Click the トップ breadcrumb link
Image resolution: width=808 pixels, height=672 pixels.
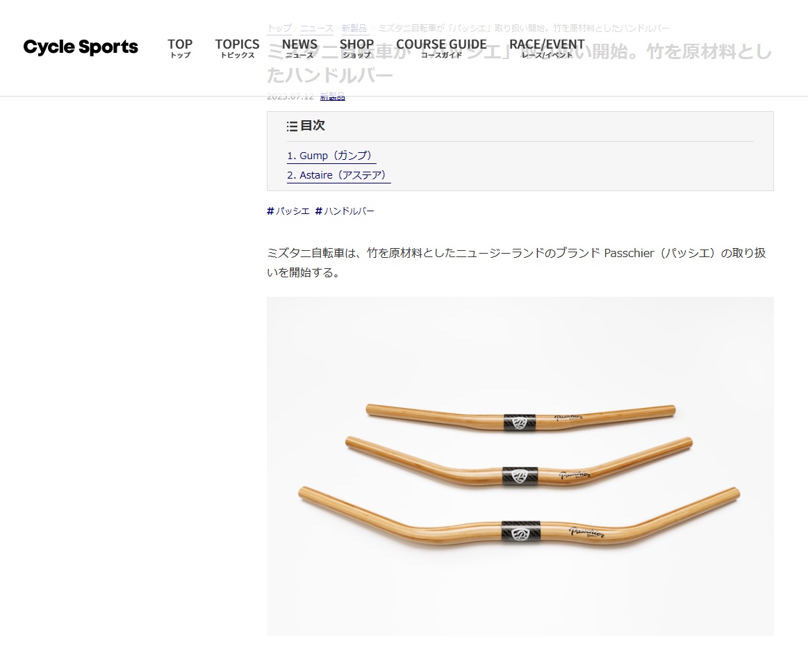point(279,28)
